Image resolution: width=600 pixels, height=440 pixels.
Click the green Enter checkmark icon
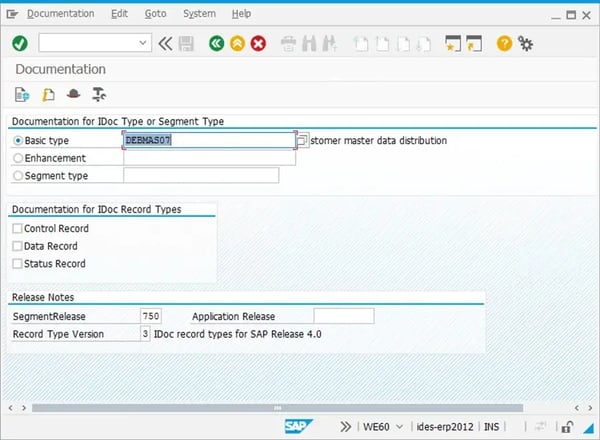pyautogui.click(x=19, y=43)
